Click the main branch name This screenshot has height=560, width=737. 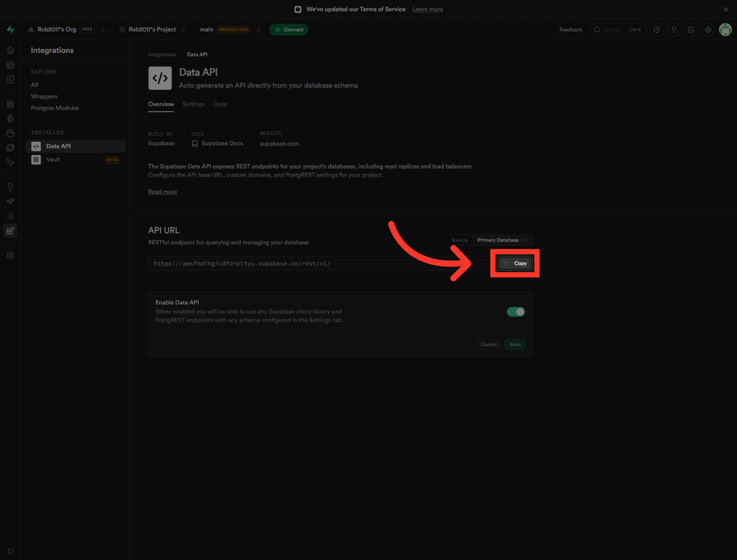click(x=207, y=30)
